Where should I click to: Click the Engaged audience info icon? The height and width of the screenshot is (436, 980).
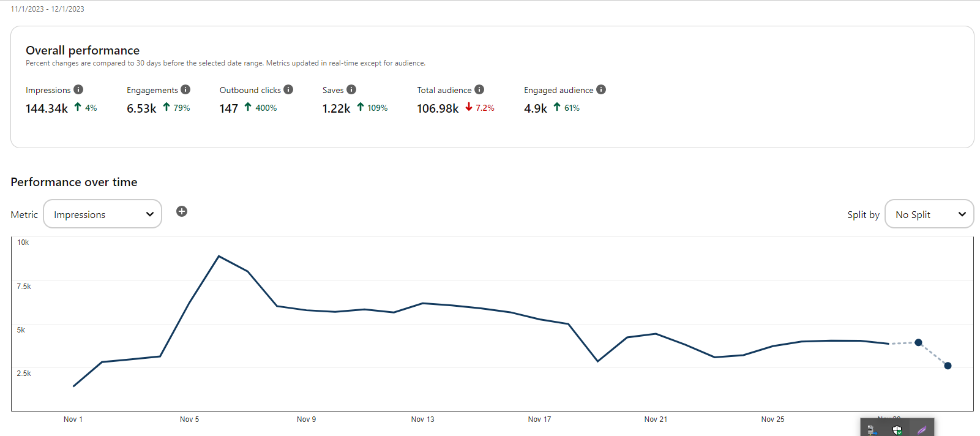coord(601,89)
